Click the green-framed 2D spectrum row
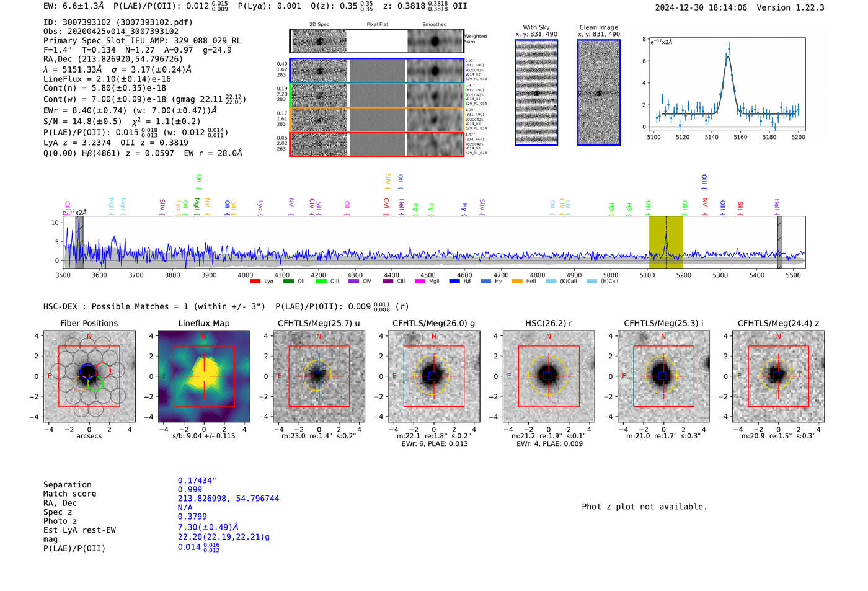868x591 pixels. (377, 95)
